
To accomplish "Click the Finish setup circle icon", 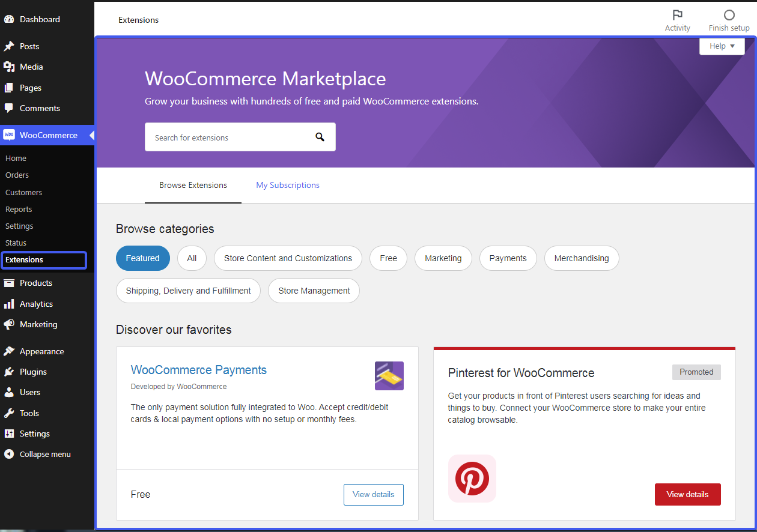I will click(x=729, y=15).
